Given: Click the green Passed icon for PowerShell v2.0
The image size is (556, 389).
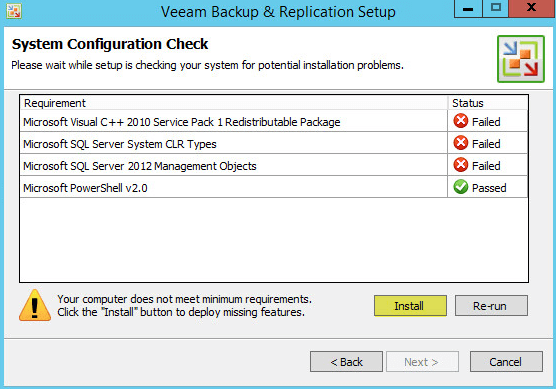Looking at the screenshot, I should tap(461, 187).
